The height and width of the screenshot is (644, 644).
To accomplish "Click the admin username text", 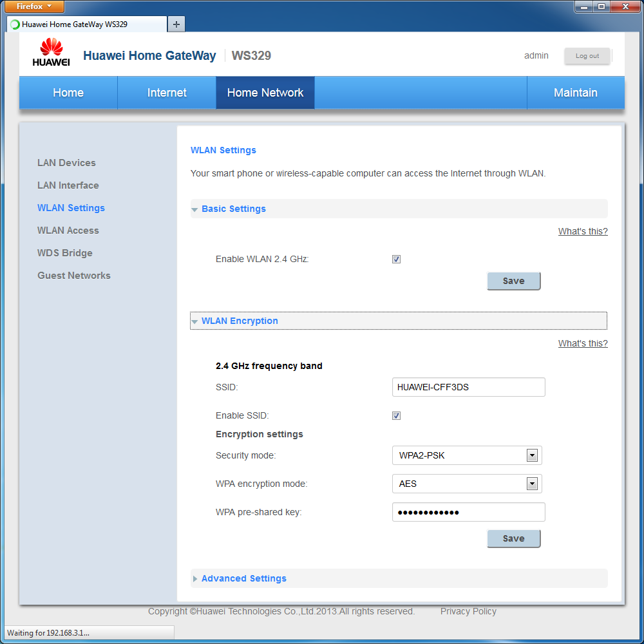I will (536, 55).
